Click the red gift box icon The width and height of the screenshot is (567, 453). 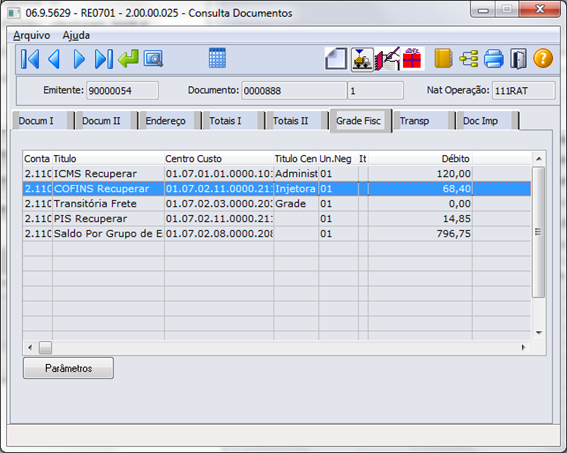tap(412, 58)
